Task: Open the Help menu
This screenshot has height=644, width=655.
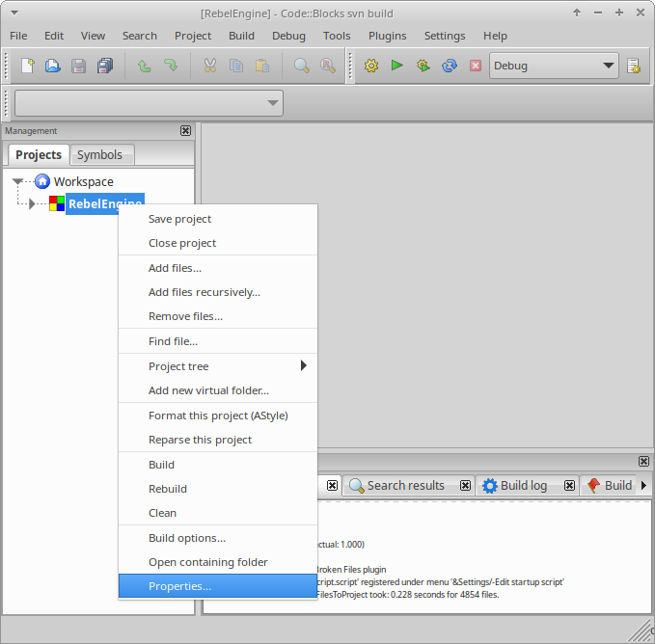Action: click(x=495, y=36)
